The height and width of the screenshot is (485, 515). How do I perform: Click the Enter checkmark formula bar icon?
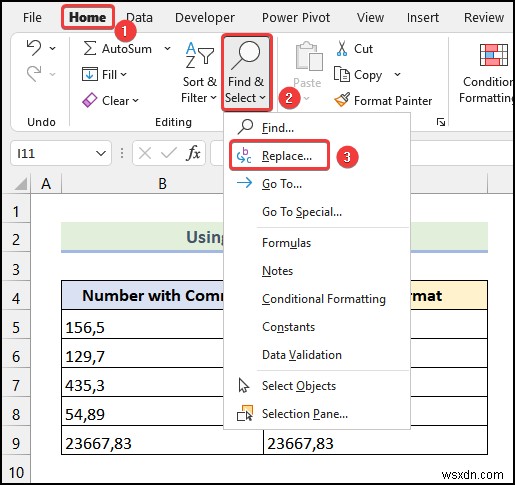tap(169, 153)
